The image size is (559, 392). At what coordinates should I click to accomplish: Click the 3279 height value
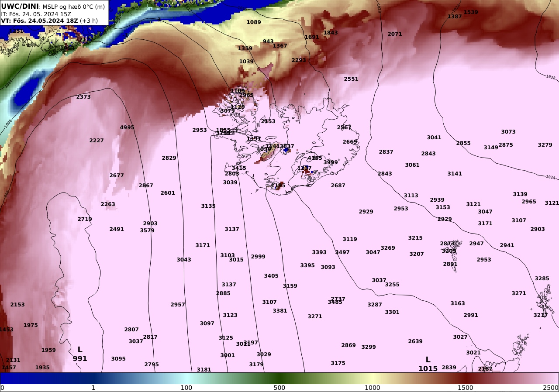coord(545,145)
